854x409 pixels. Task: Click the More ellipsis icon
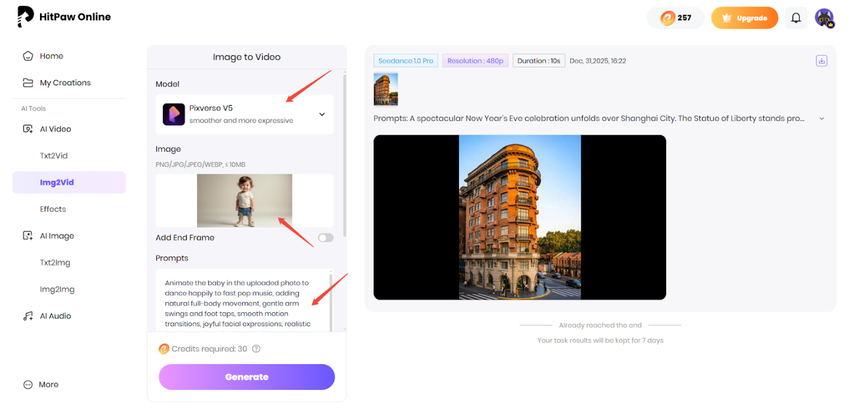[28, 384]
